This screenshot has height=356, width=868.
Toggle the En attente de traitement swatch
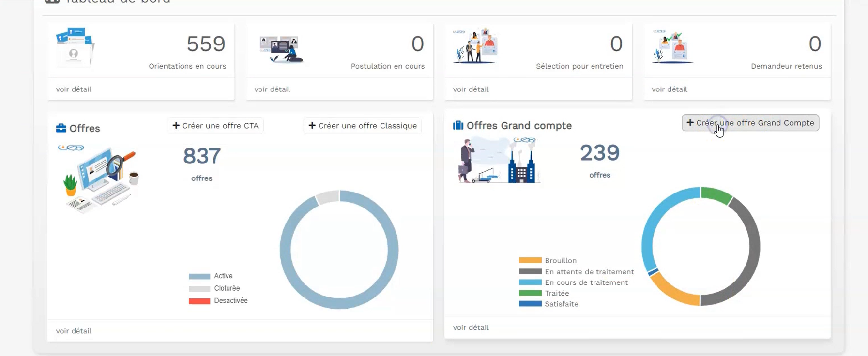[531, 272]
